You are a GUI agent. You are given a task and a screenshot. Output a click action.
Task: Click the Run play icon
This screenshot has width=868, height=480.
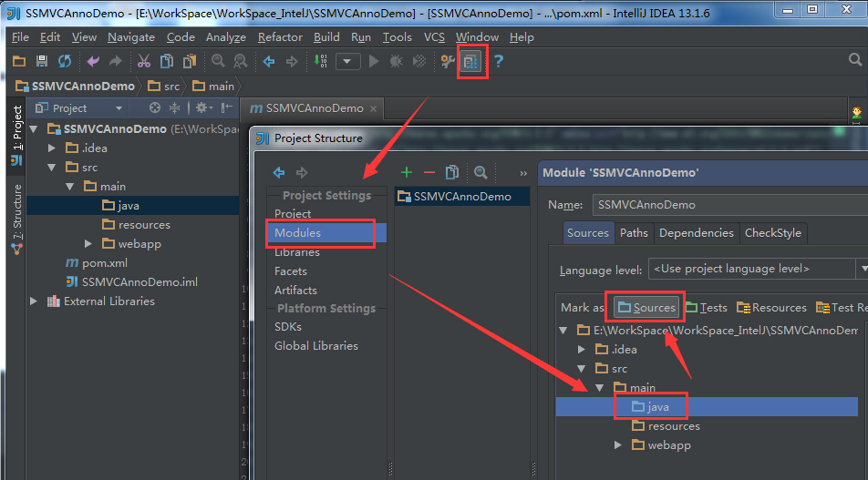click(x=374, y=61)
